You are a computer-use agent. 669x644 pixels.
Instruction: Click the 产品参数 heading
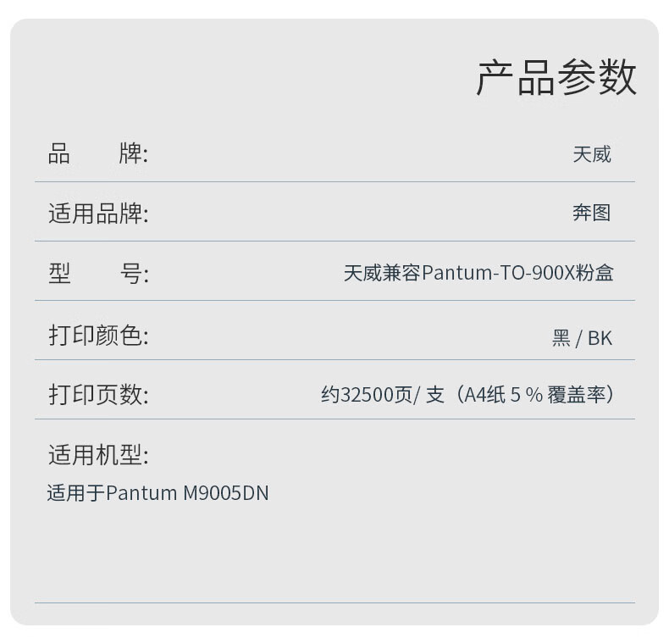(x=556, y=77)
